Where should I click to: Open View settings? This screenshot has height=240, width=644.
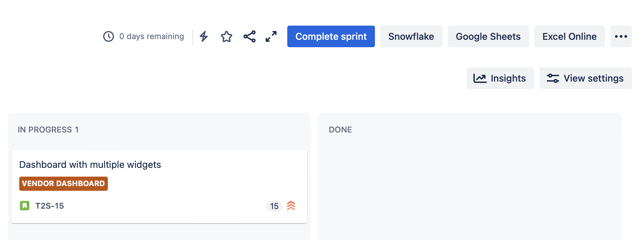click(x=585, y=78)
